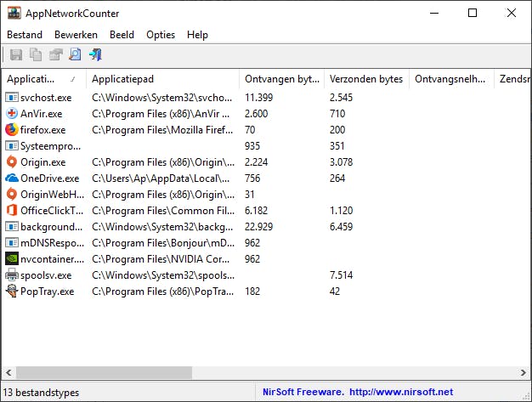Open the Bestand menu

coord(25,35)
